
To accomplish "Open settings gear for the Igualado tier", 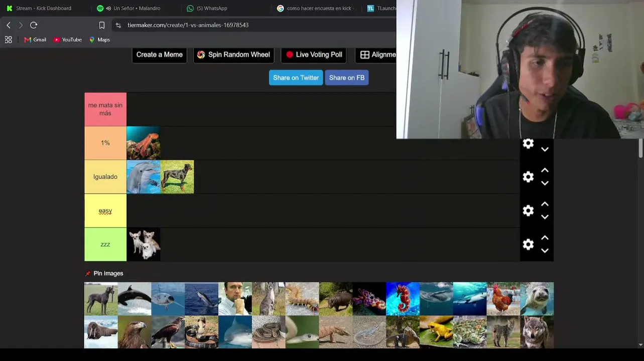I will point(528,177).
